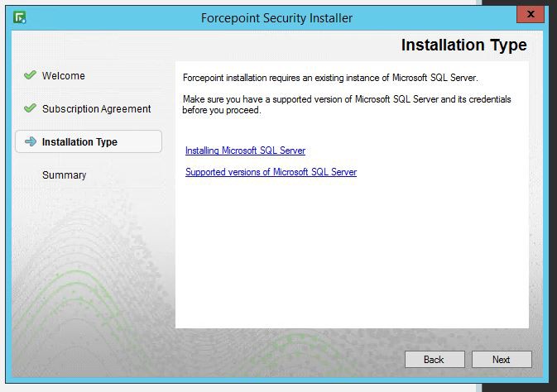Click the paragraph about supported version and credentials

point(346,104)
